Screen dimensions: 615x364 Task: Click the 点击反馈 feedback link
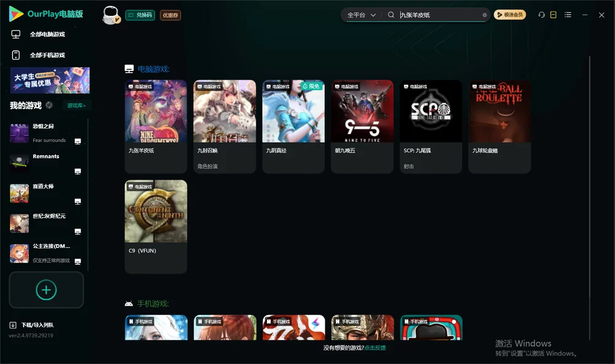coord(375,348)
